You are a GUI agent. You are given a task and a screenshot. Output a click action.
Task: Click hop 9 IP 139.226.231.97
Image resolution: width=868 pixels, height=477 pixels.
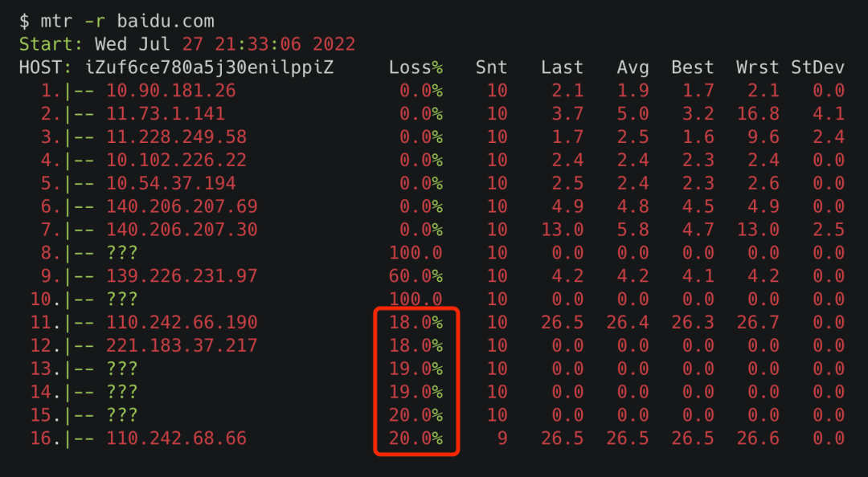point(182,276)
